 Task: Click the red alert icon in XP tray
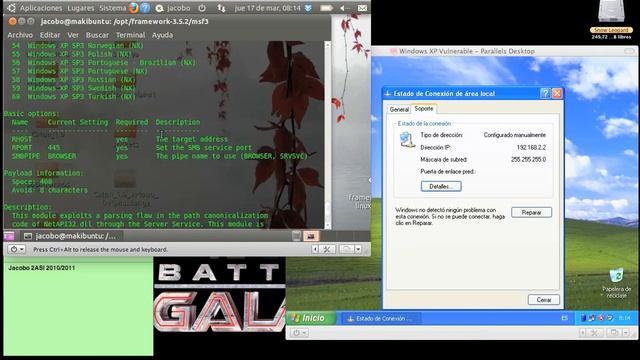pyautogui.click(x=600, y=318)
